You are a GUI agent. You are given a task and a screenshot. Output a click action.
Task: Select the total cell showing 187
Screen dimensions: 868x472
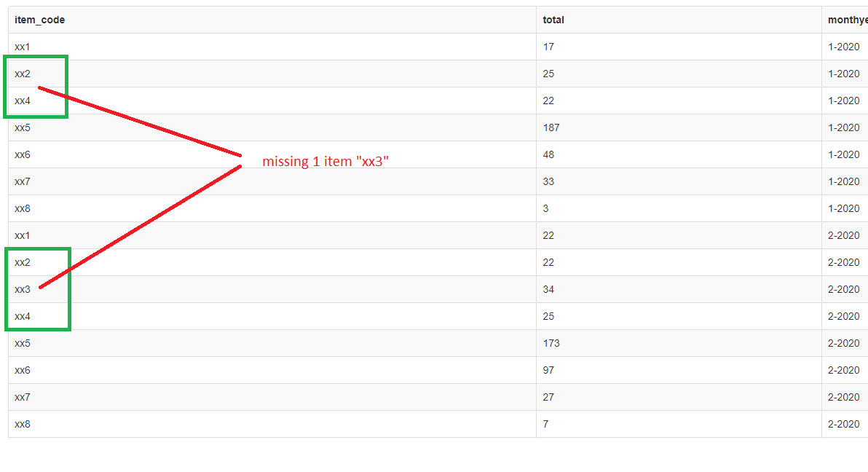coord(551,127)
